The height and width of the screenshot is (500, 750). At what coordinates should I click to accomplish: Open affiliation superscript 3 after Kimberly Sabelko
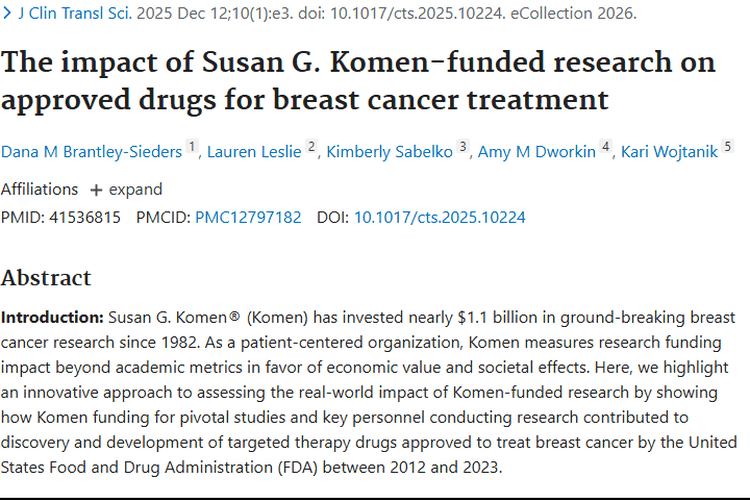coord(463,148)
